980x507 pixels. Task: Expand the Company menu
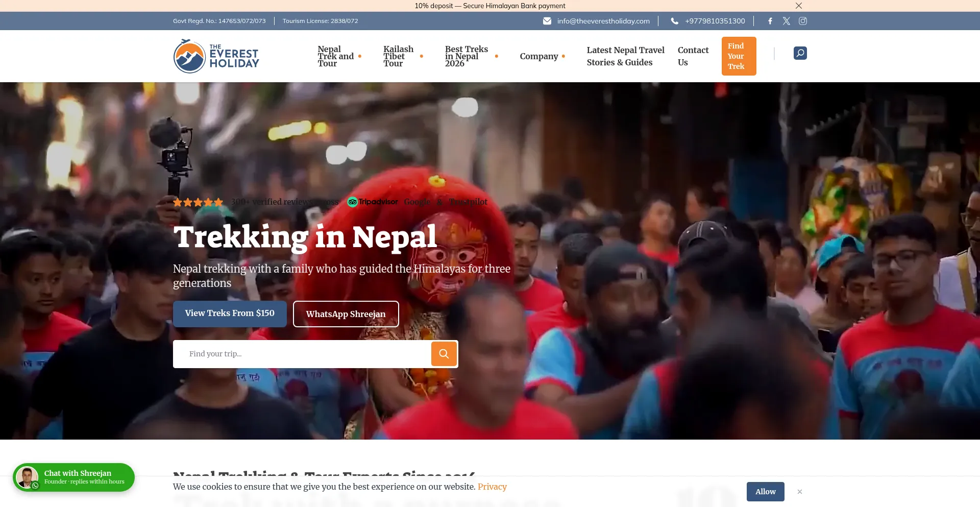(x=543, y=56)
